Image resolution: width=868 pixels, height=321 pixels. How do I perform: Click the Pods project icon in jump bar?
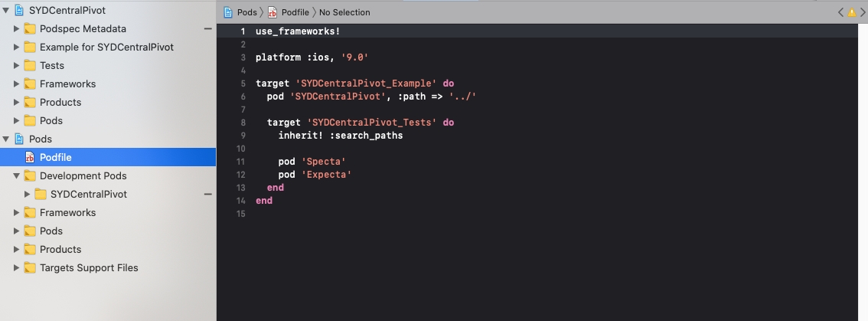(228, 12)
